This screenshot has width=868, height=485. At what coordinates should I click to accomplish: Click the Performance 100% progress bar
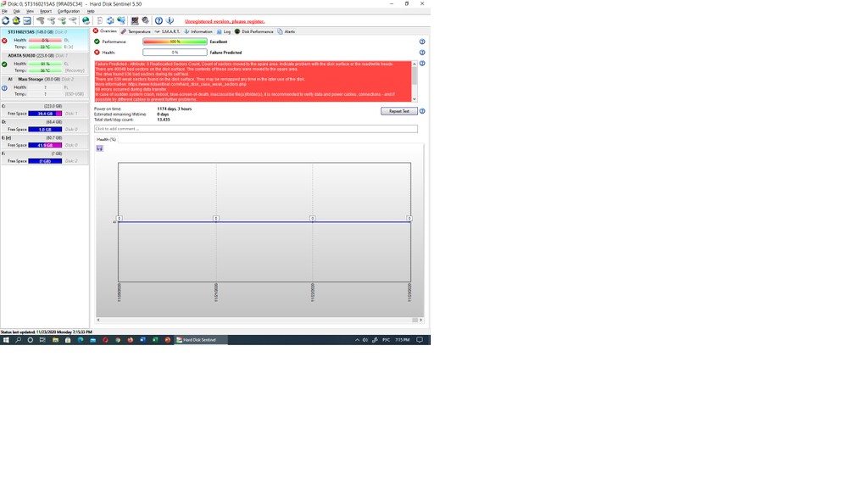point(175,42)
